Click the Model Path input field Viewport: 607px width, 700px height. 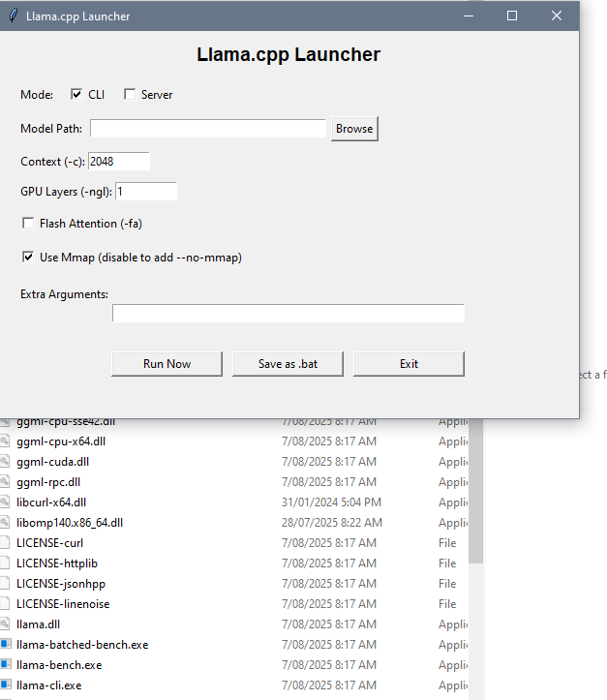click(208, 128)
